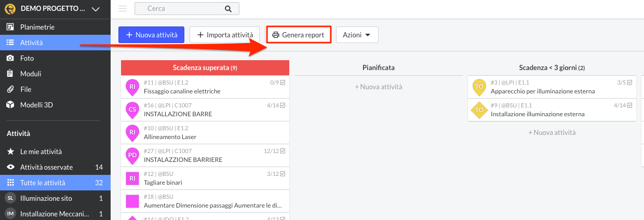Screen dimensions: 644x220
Task: Click Scadenza < 3 giorni column header
Action: 552,67
